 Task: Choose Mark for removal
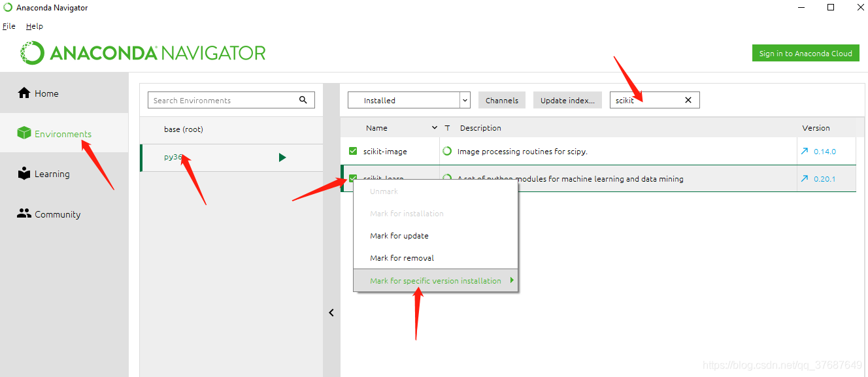click(435, 258)
